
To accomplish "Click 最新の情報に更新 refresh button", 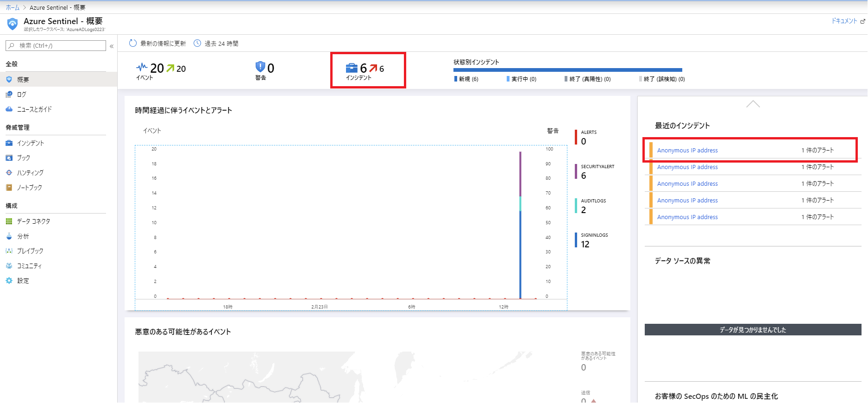I will [157, 44].
